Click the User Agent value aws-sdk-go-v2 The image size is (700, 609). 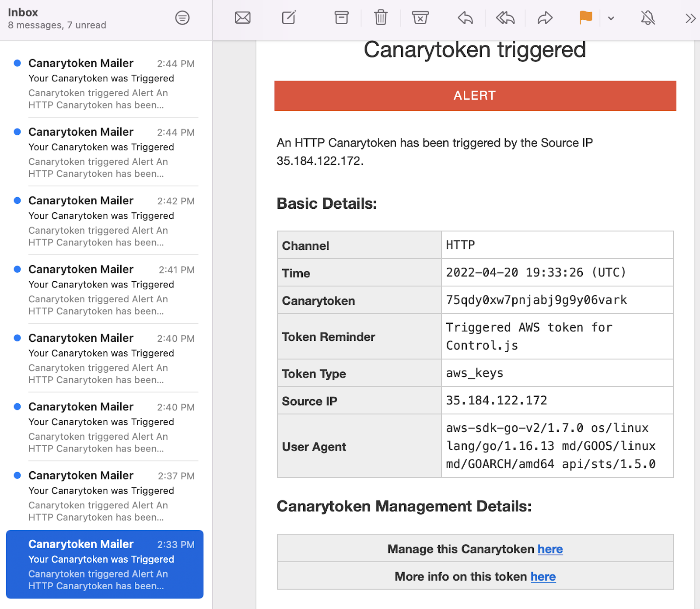click(x=551, y=446)
